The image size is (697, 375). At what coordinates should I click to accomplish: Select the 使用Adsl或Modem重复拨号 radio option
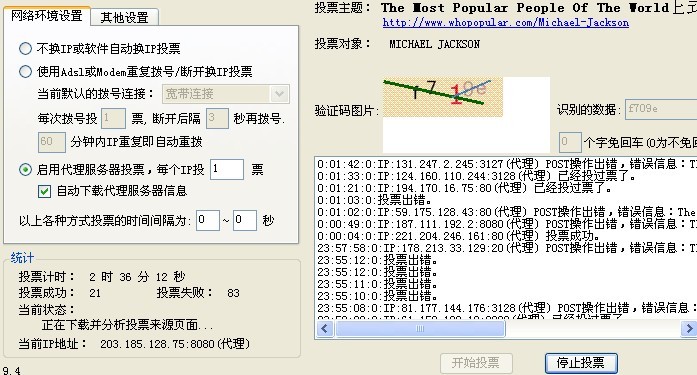click(x=25, y=72)
